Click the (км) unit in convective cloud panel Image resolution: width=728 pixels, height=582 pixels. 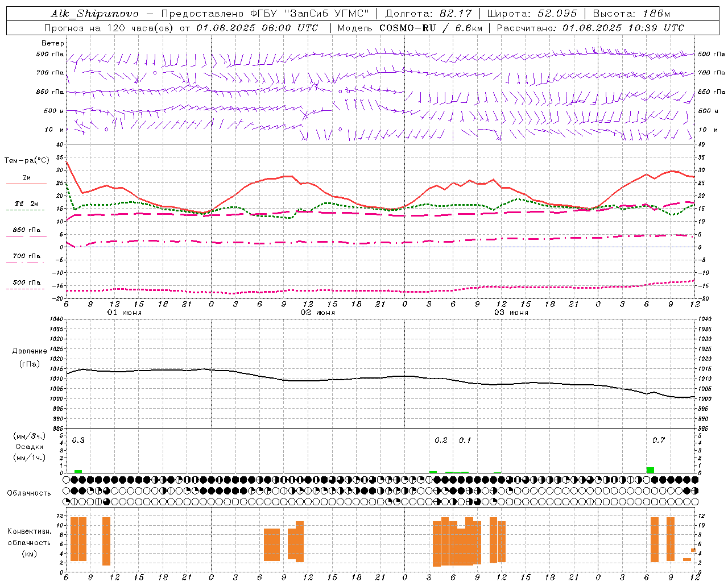coord(30,554)
